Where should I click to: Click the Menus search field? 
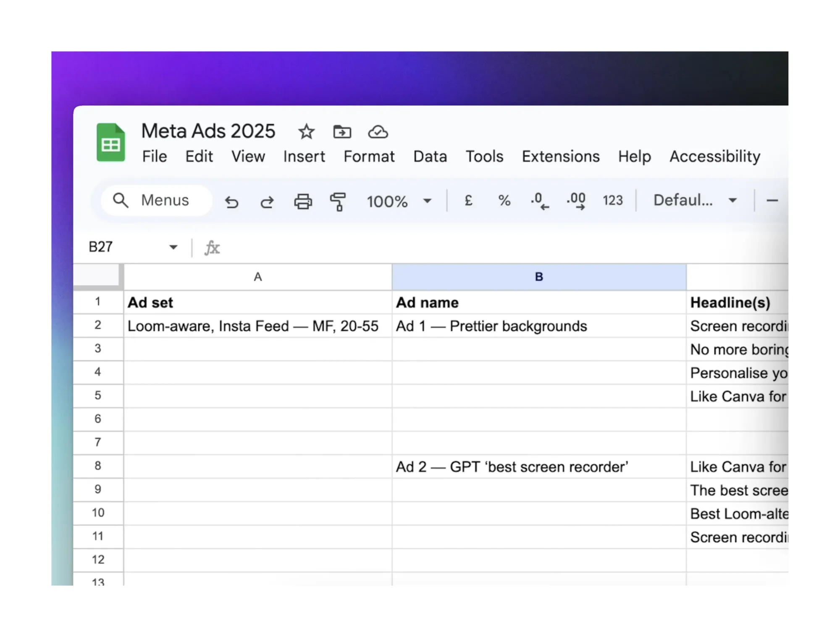pos(156,201)
